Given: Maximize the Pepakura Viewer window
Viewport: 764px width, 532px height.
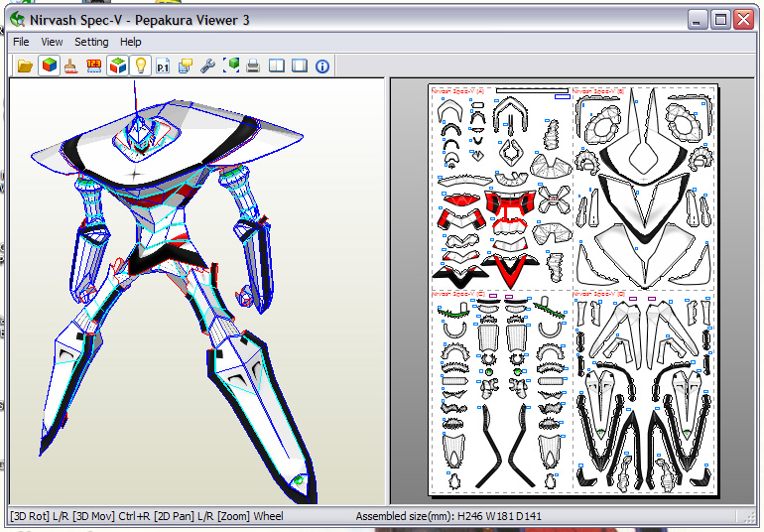Looking at the screenshot, I should coord(720,20).
